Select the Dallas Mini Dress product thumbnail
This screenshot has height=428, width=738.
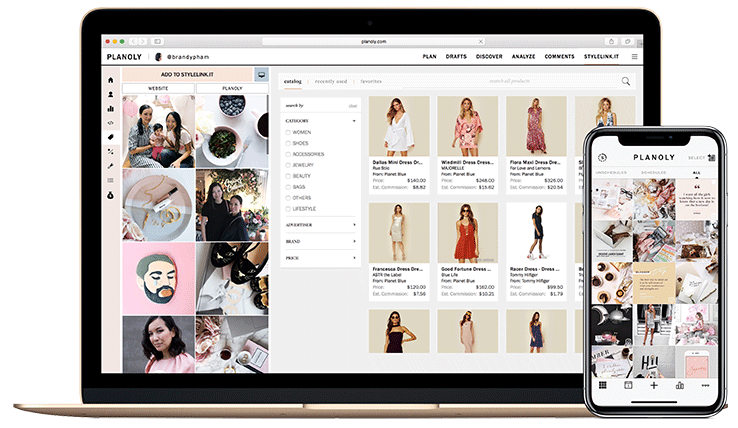pos(398,125)
